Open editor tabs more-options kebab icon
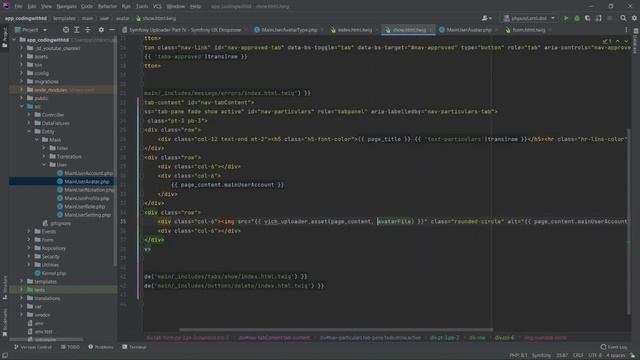Screen dimensions: 640x360 [x=626, y=30]
